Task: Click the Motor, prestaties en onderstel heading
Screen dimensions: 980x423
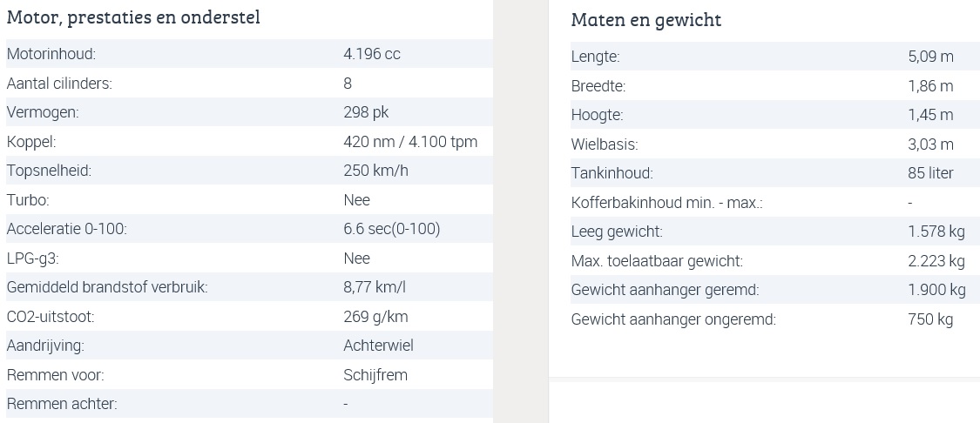Action: click(133, 17)
